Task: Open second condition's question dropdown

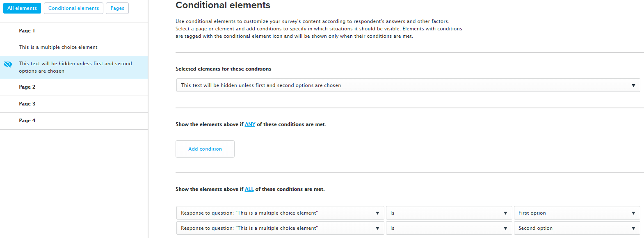Action: click(280, 228)
